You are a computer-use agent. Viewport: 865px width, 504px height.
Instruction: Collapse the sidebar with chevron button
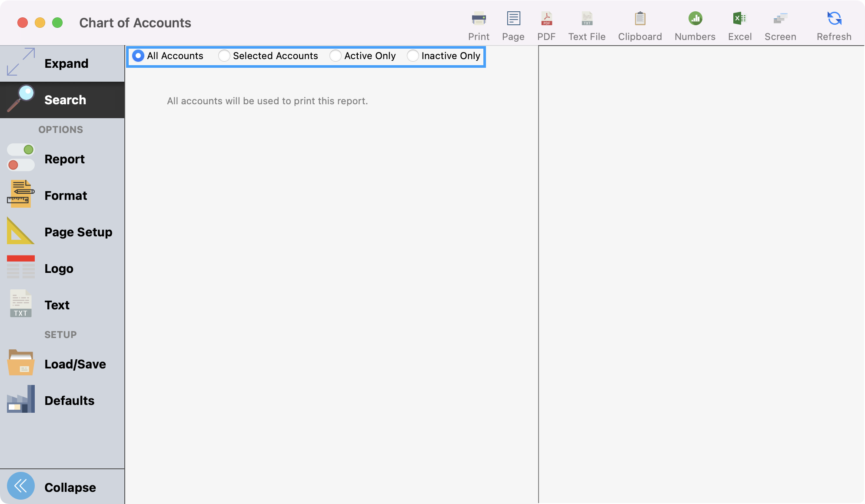coord(21,486)
